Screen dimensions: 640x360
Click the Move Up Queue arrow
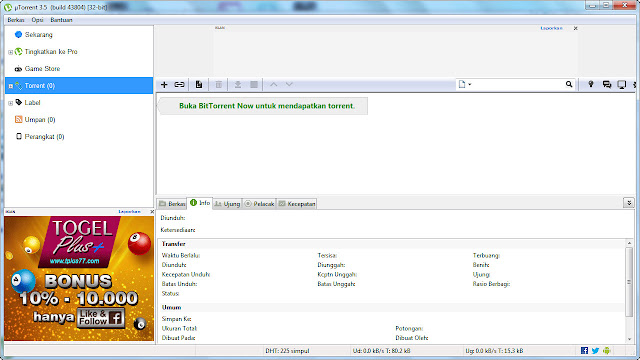[x=273, y=84]
